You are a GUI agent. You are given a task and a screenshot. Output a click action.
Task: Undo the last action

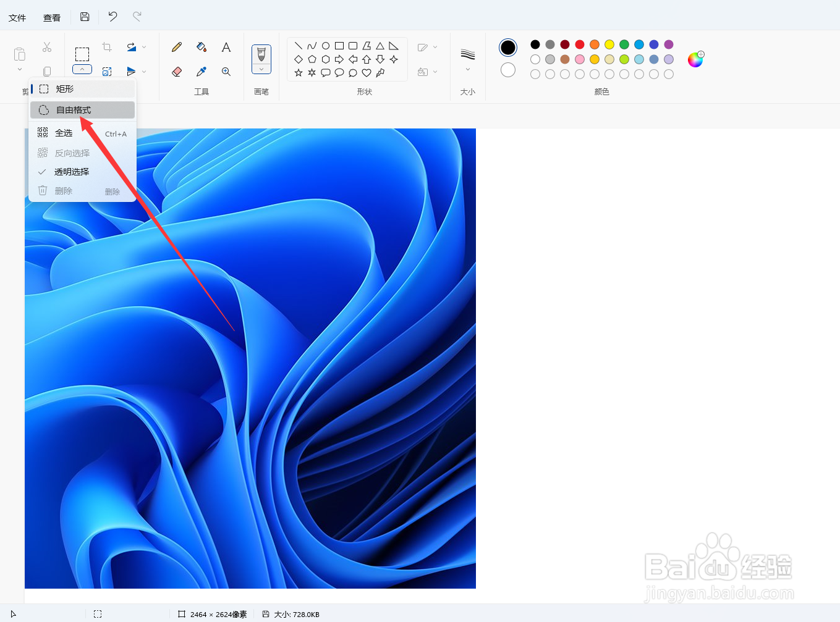112,17
